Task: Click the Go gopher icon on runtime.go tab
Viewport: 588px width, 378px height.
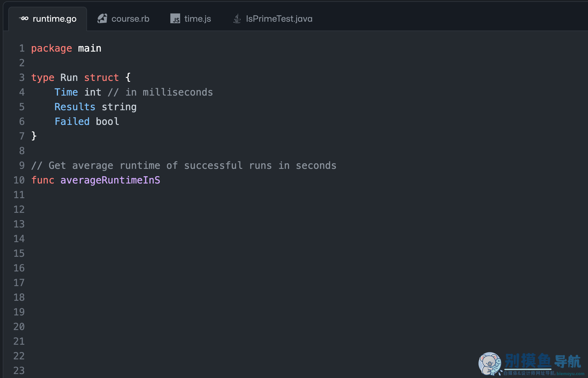Action: pos(24,19)
